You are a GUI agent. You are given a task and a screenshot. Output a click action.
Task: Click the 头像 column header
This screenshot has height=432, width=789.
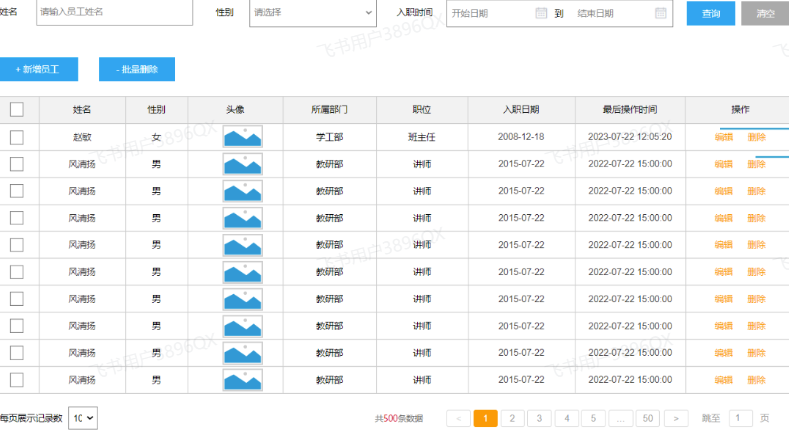coord(235,110)
